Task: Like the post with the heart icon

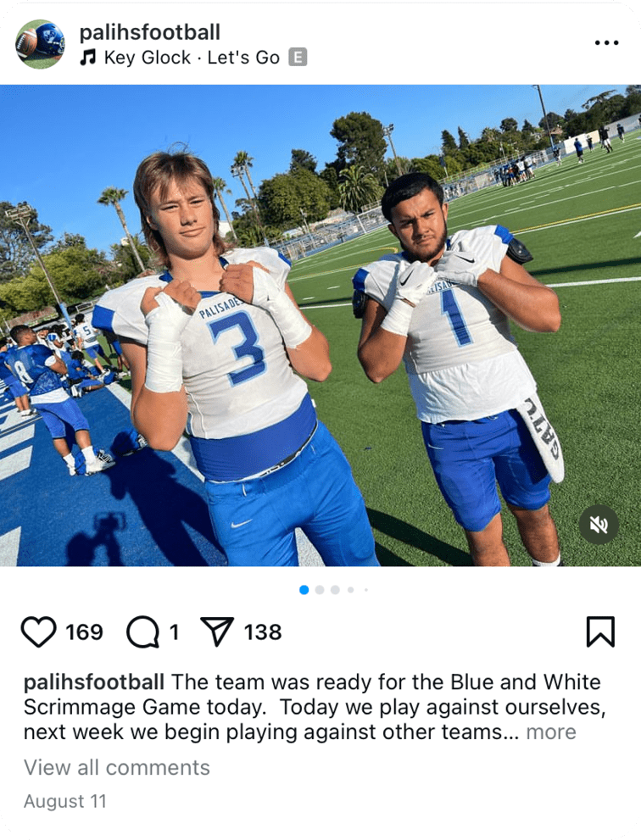Action: tap(39, 632)
